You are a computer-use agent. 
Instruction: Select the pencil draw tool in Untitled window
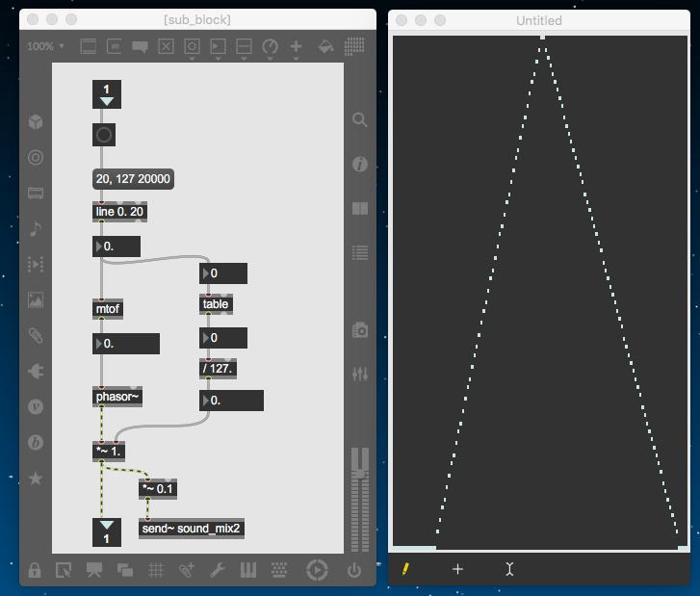pyautogui.click(x=405, y=569)
